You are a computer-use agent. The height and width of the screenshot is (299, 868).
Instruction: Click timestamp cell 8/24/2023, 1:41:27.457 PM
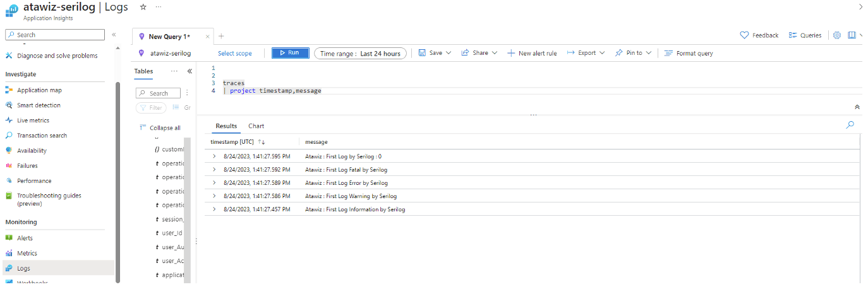tap(257, 209)
